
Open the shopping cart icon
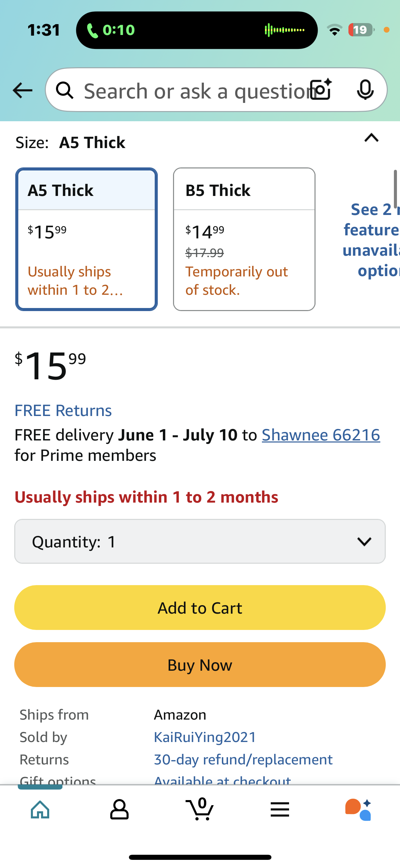tap(200, 810)
